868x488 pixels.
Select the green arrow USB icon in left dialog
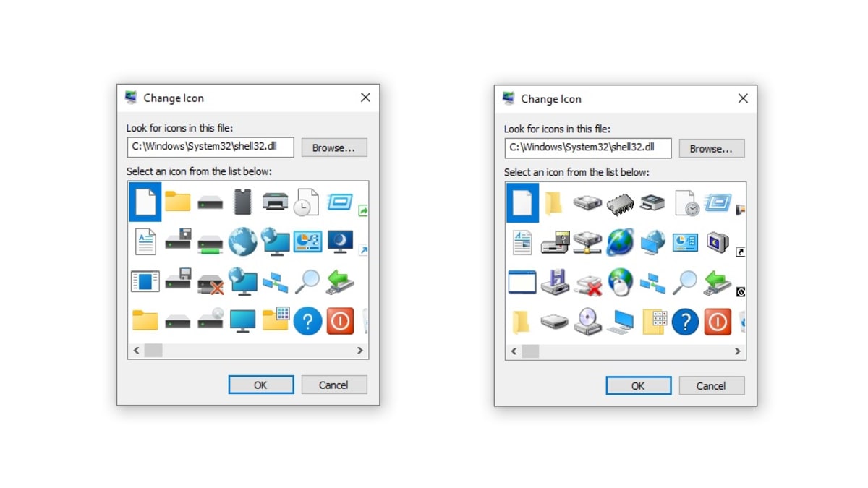[340, 281]
